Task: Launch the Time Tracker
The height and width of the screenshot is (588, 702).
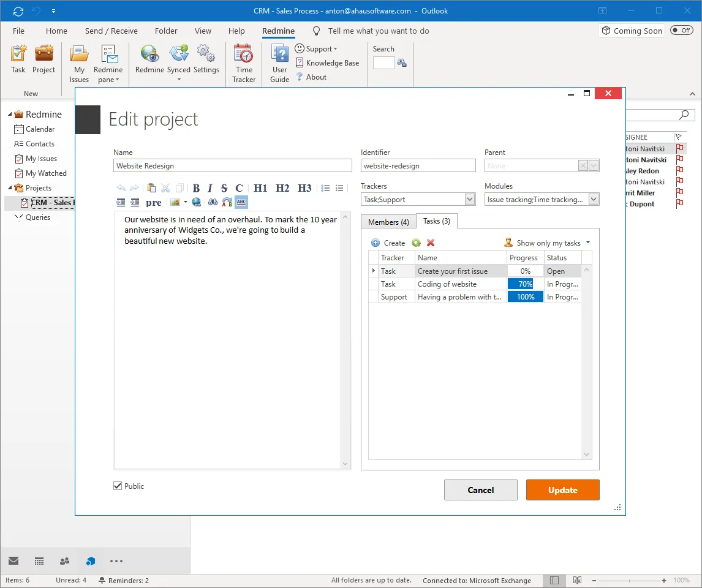Action: 244,64
